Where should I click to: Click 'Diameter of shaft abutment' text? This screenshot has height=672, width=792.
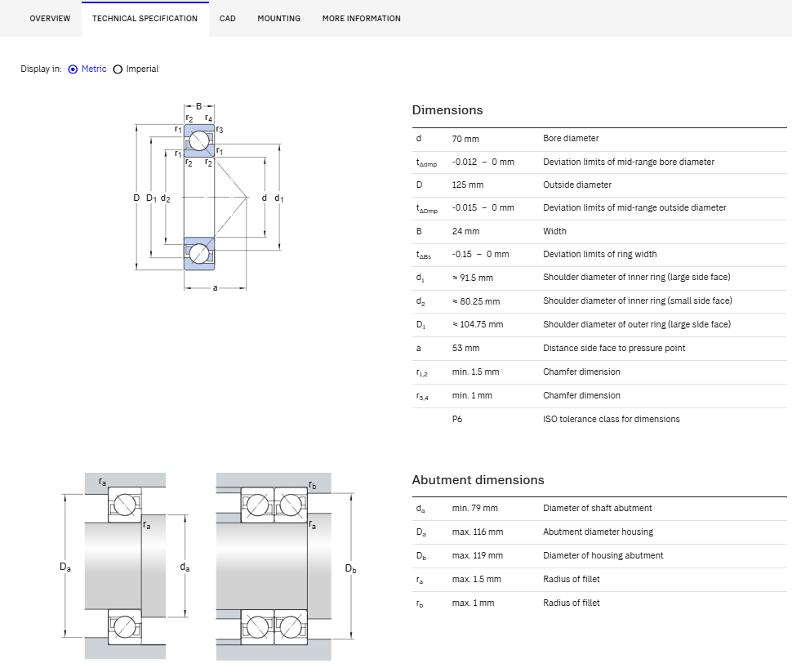click(598, 509)
